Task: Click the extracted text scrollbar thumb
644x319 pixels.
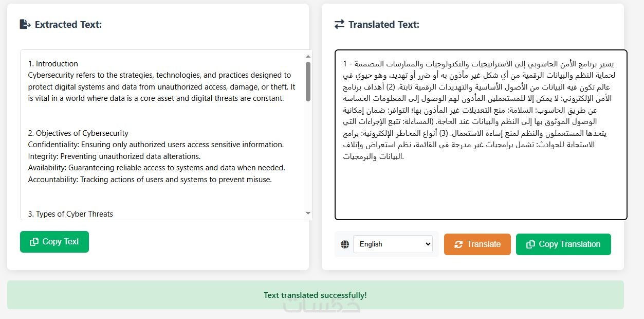Action: coord(308,81)
